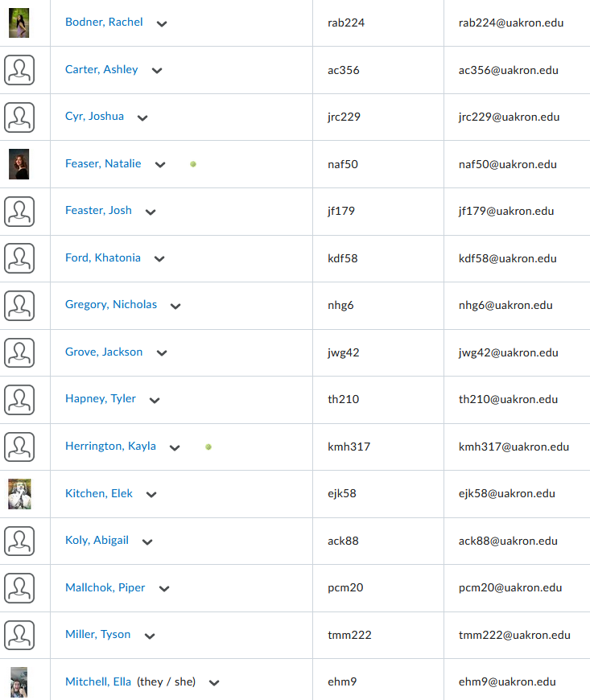The width and height of the screenshot is (590, 700).
Task: Click Tyson Miller's default avatar icon
Action: (x=19, y=636)
